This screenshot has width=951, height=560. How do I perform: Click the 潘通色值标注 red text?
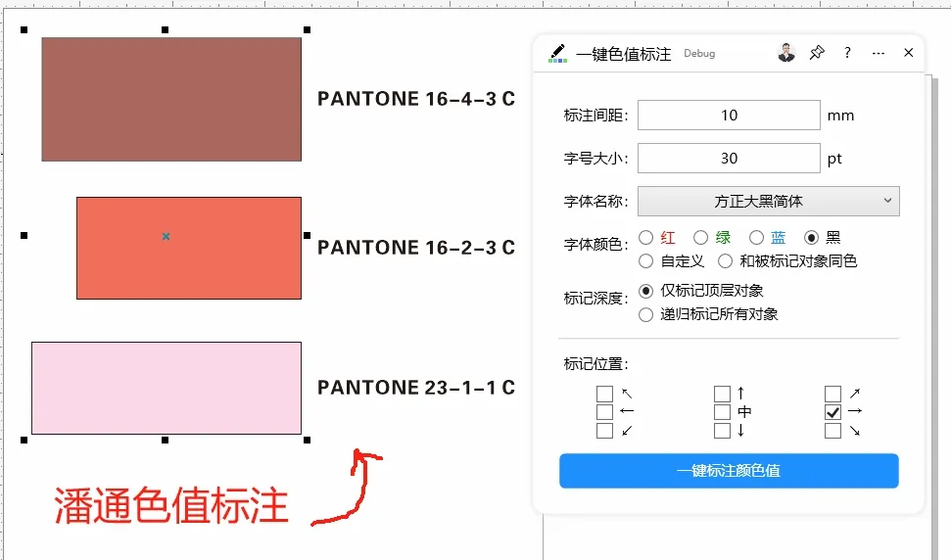tap(171, 505)
